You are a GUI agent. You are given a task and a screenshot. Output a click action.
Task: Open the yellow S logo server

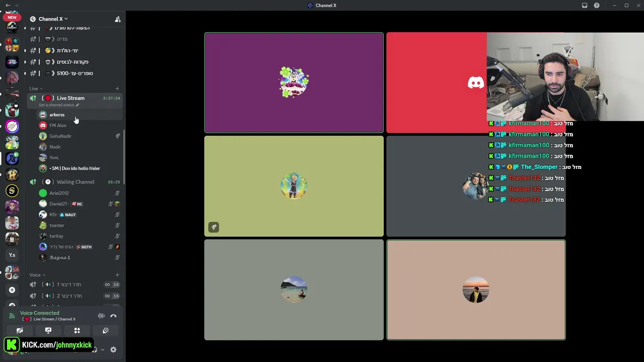(12, 191)
